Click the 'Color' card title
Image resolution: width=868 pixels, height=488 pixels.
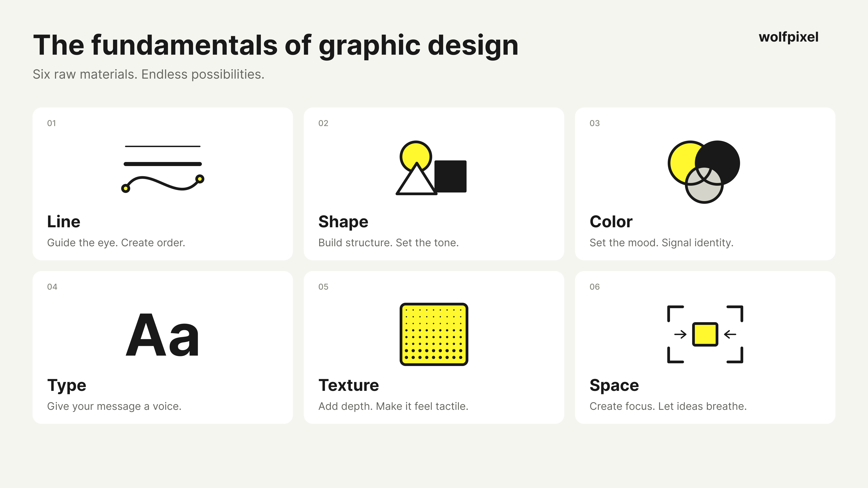coord(611,222)
